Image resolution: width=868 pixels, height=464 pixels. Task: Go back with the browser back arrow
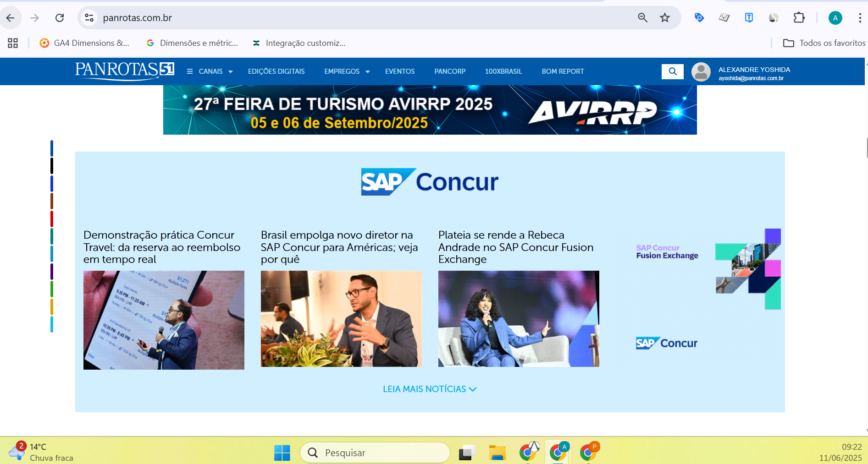[10, 18]
